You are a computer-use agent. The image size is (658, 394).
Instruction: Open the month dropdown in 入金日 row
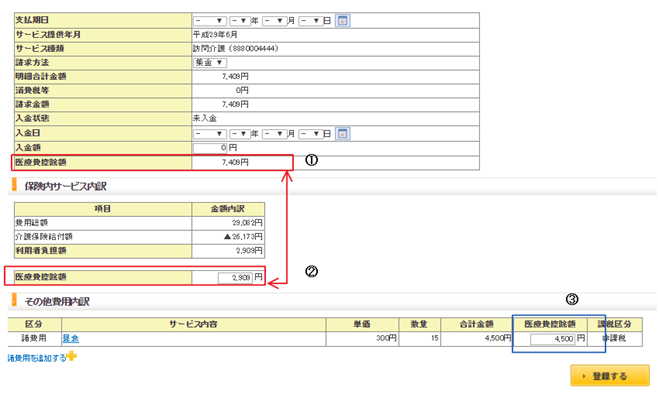[274, 134]
